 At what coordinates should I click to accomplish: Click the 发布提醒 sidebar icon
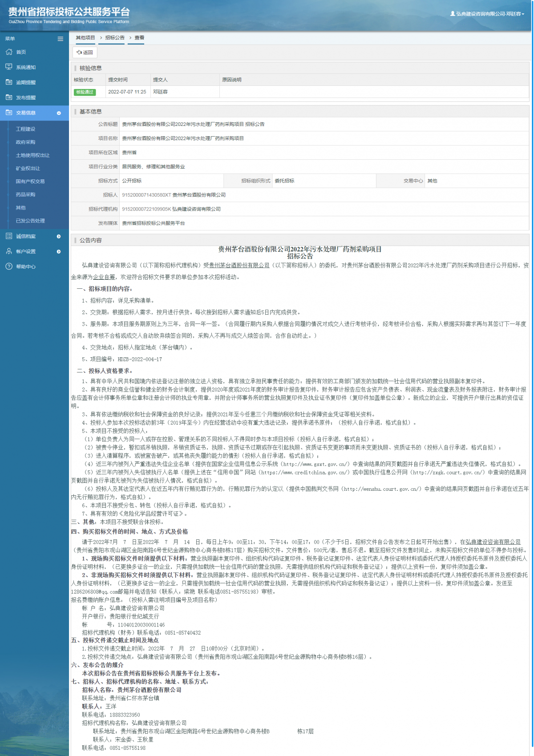tap(9, 97)
